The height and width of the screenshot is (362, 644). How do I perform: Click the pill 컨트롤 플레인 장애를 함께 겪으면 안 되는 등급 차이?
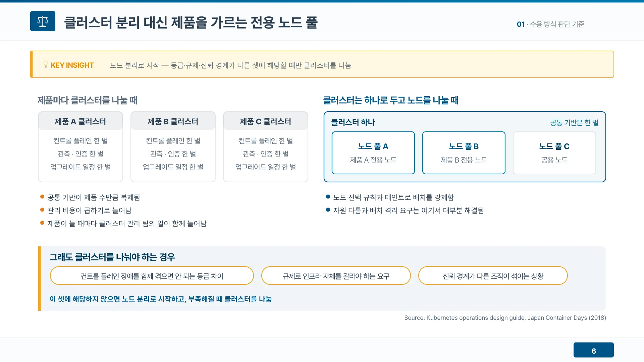click(x=152, y=276)
